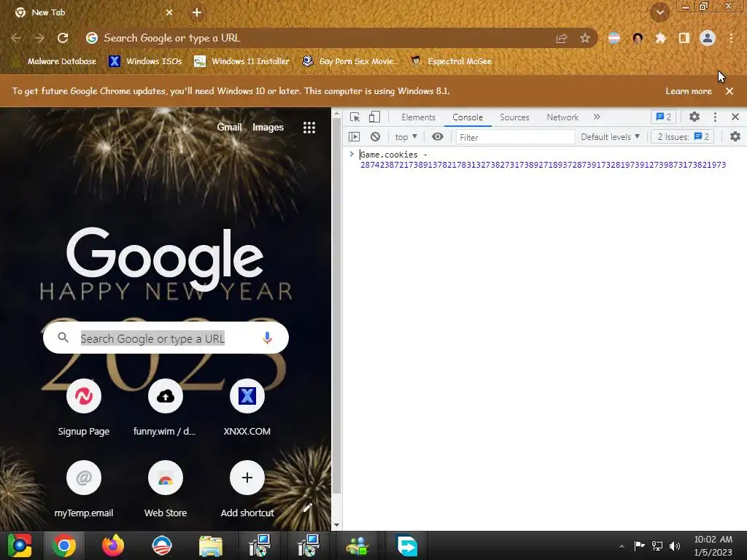Image resolution: width=747 pixels, height=560 pixels.
Task: Switch to the Console tab
Action: 468,117
